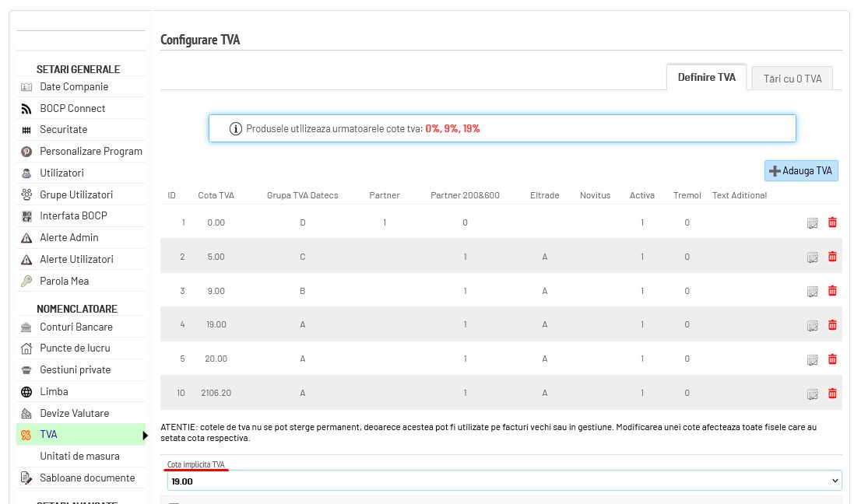Expand the TVA sidebar arrow
The height and width of the screenshot is (504, 861).
tap(145, 435)
